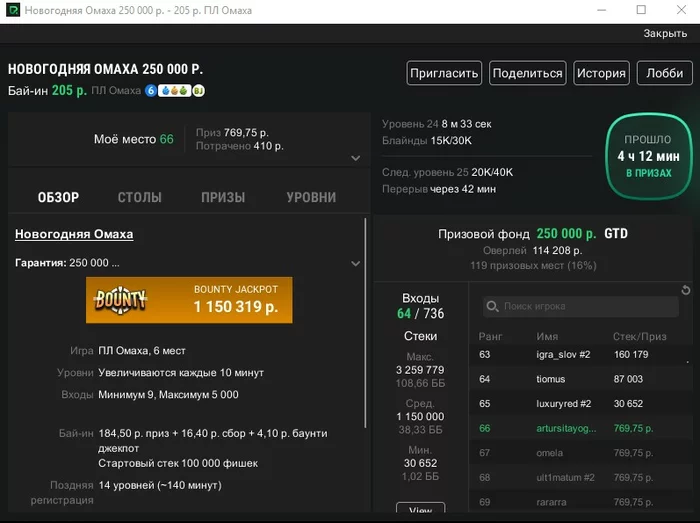Open the Новогодняя Омаха link

click(x=74, y=234)
